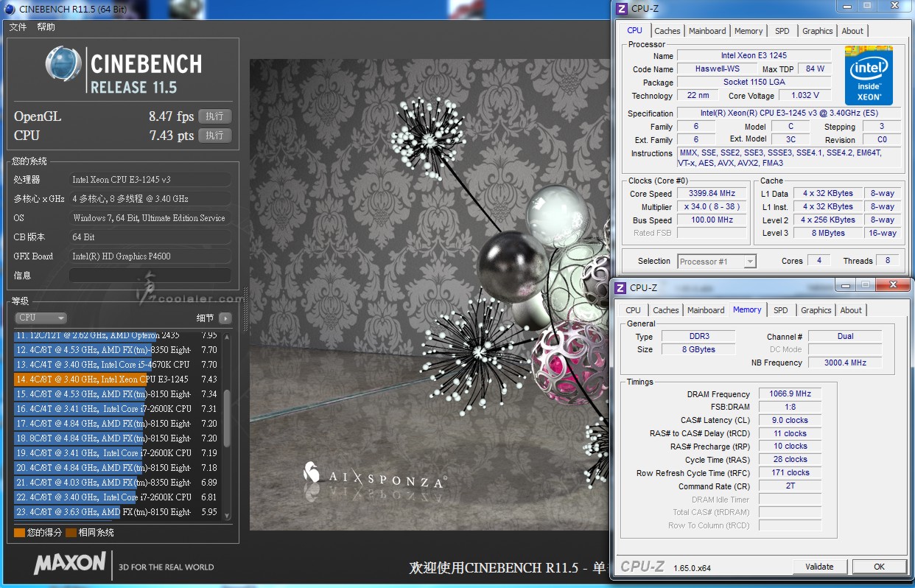Switch to Graphics tab in top CPU-Z window

[817, 31]
